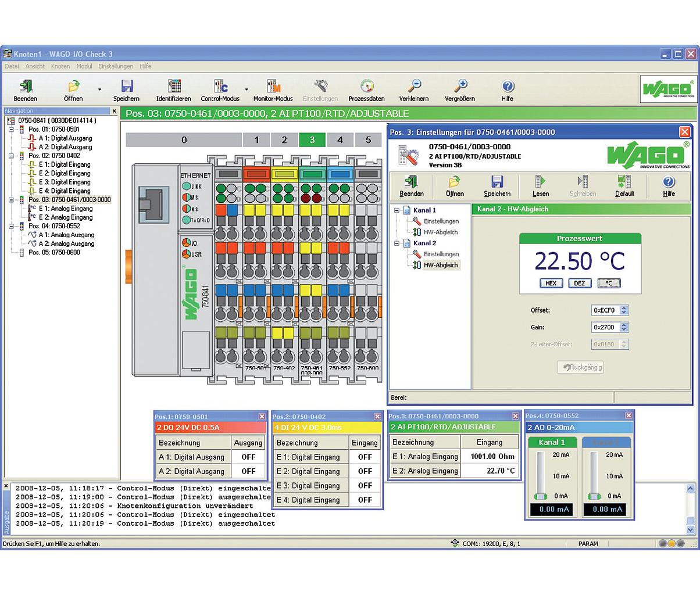This screenshot has height=595, width=700.
Task: Switch process value display to DEZ
Action: click(580, 284)
